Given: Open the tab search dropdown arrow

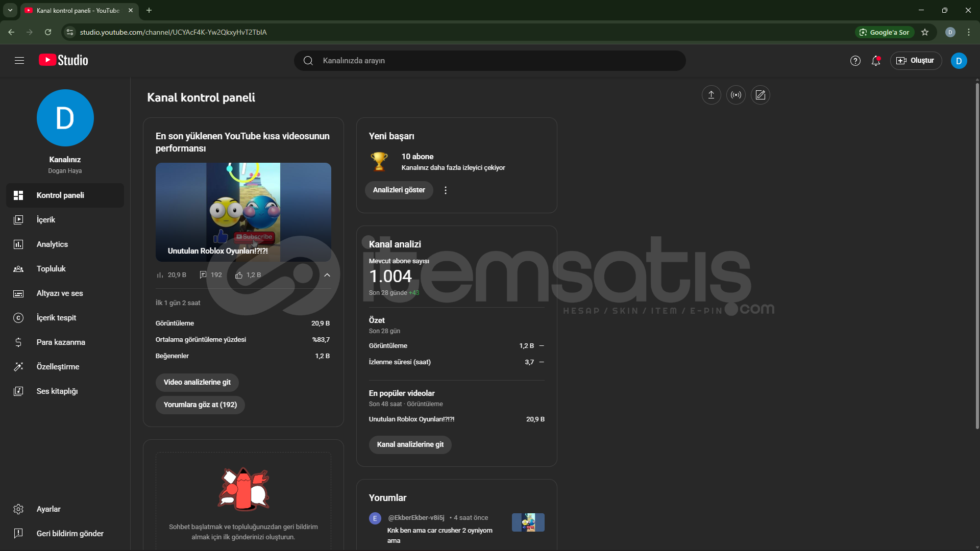Looking at the screenshot, I should pyautogui.click(x=10, y=10).
